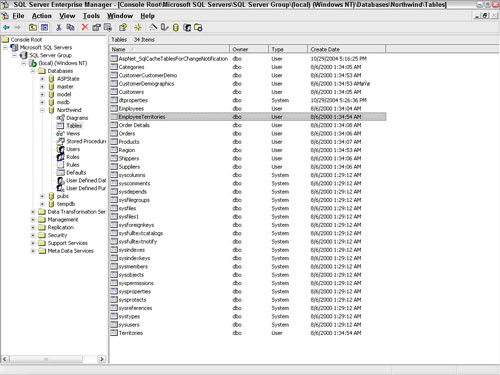Click the table icon next to Territories
This screenshot has width=500, height=375.
(114, 333)
